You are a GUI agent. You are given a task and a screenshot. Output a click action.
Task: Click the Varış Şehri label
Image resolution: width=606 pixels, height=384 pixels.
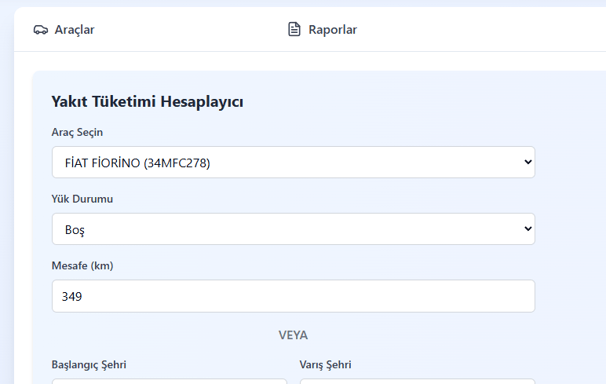coord(325,365)
